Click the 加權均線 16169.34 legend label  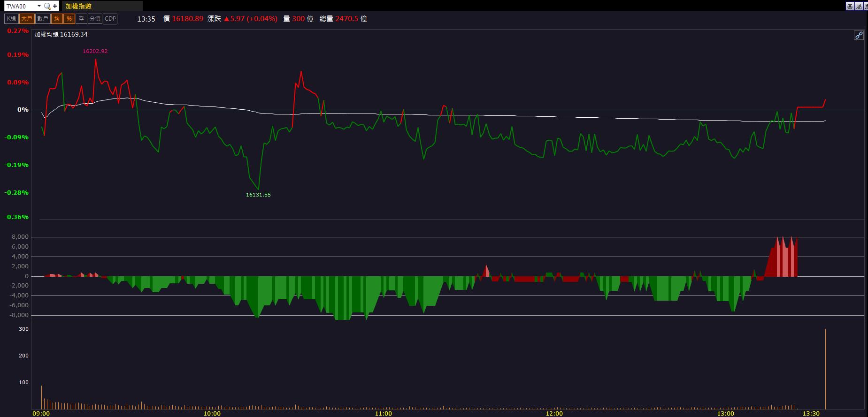[x=61, y=34]
